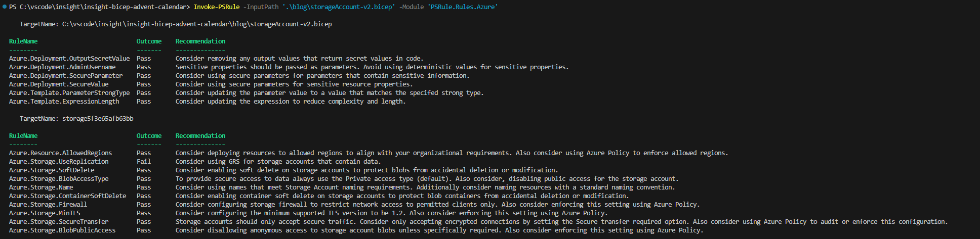This screenshot has width=980, height=239.
Task: Click the second Recommendation column header
Action: coord(200,136)
